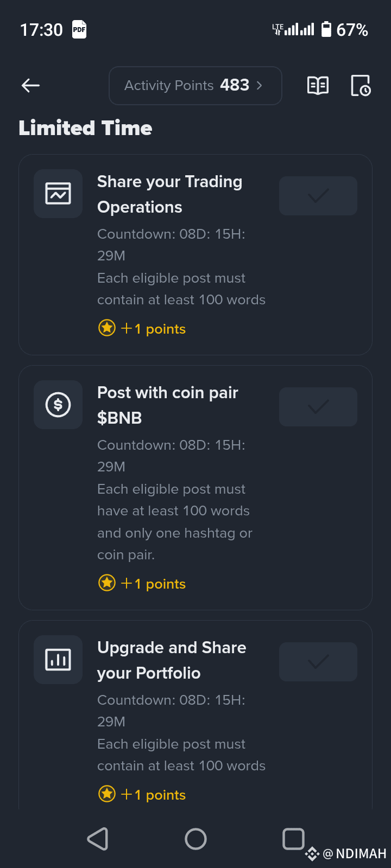
Task: Open the Activity Points 483 pill
Action: click(195, 85)
